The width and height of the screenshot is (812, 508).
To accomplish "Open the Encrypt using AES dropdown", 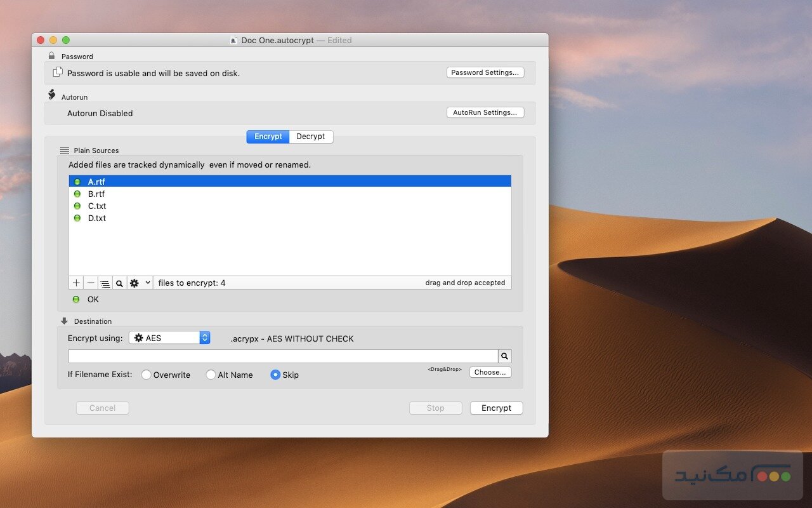I will point(169,337).
